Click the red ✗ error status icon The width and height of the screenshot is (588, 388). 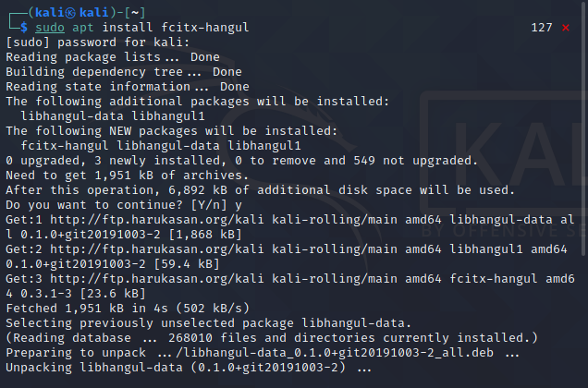click(566, 28)
